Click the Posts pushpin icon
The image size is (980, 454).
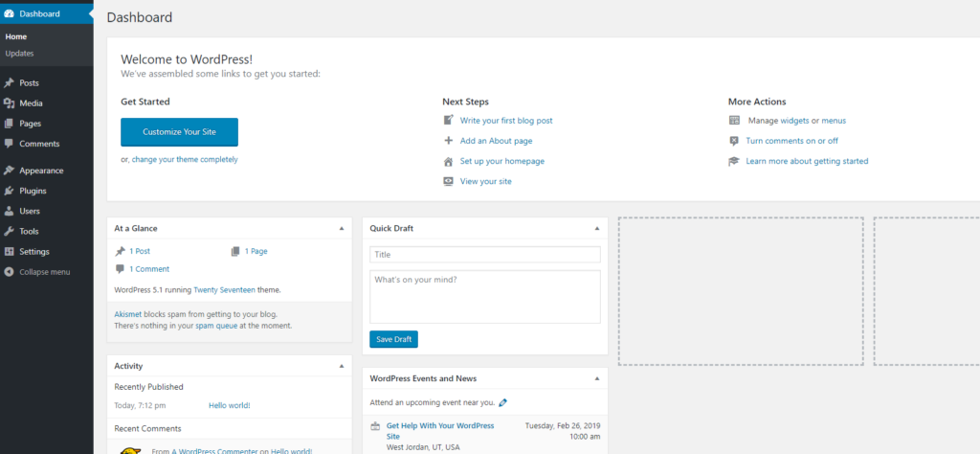click(9, 83)
